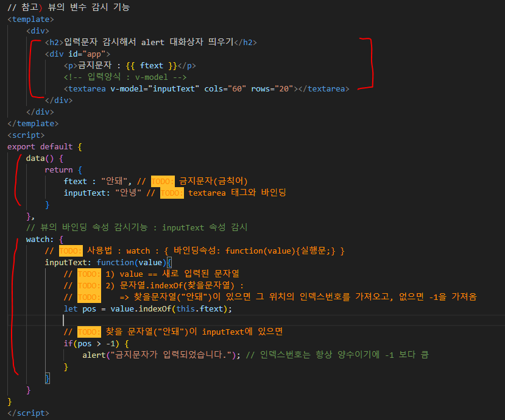Image resolution: width=505 pixels, height=420 pixels.
Task: Click the '{{ ftext }}' interpolation in the p tag
Action: click(151, 65)
